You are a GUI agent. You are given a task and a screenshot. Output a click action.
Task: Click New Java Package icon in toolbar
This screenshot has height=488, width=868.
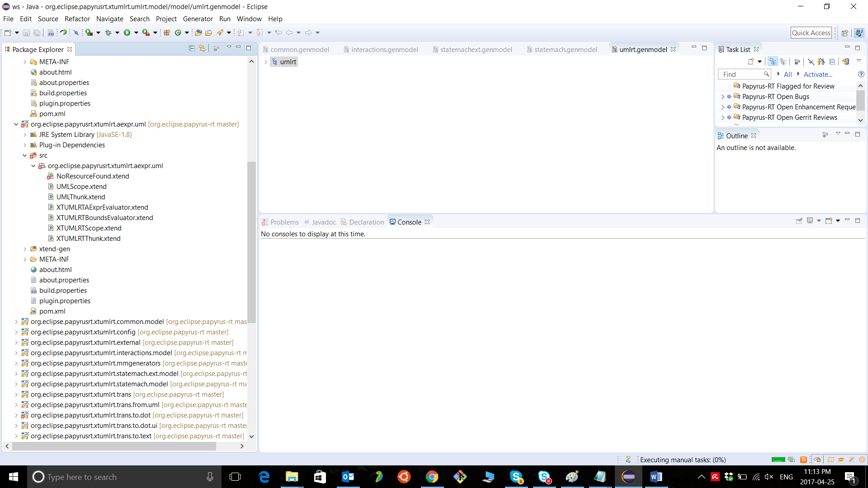click(x=167, y=33)
